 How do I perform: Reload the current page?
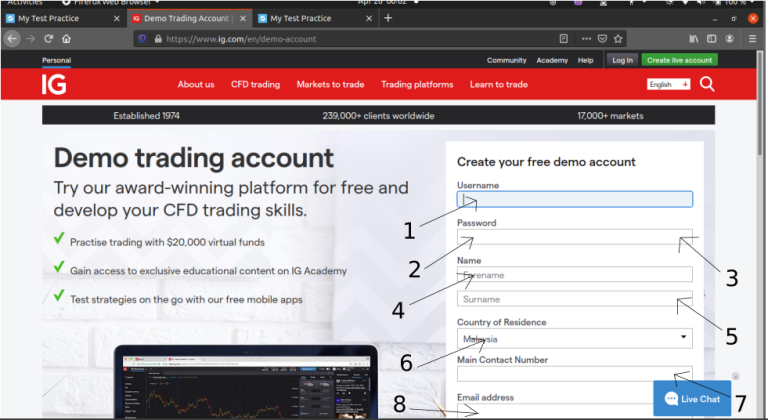pyautogui.click(x=48, y=39)
